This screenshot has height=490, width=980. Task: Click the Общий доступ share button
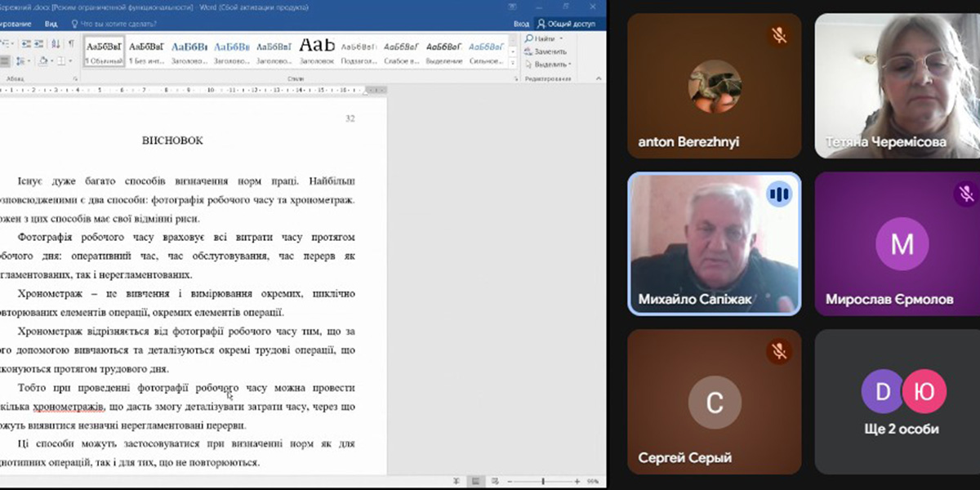coord(567,24)
